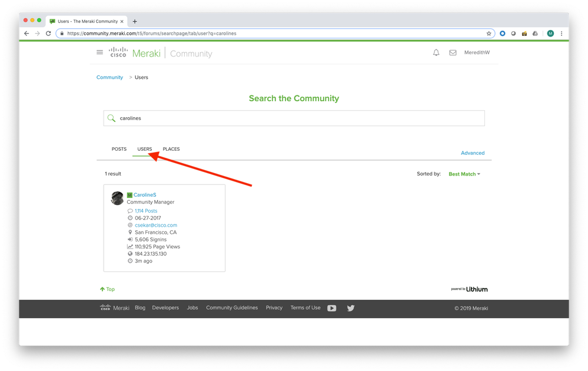Viewport: 588px width, 371px height.
Task: Open the YouTube icon in footer
Action: click(x=332, y=308)
